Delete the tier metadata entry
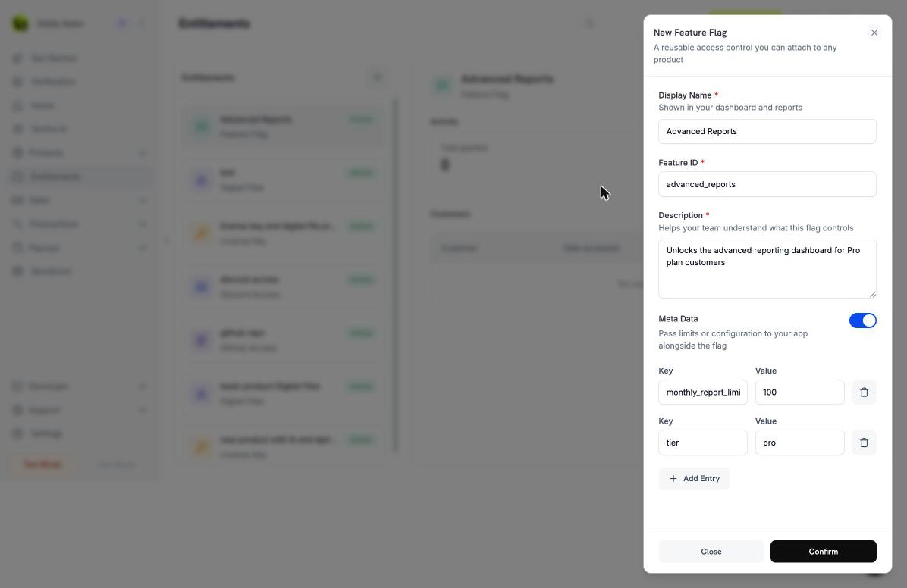 coord(864,443)
